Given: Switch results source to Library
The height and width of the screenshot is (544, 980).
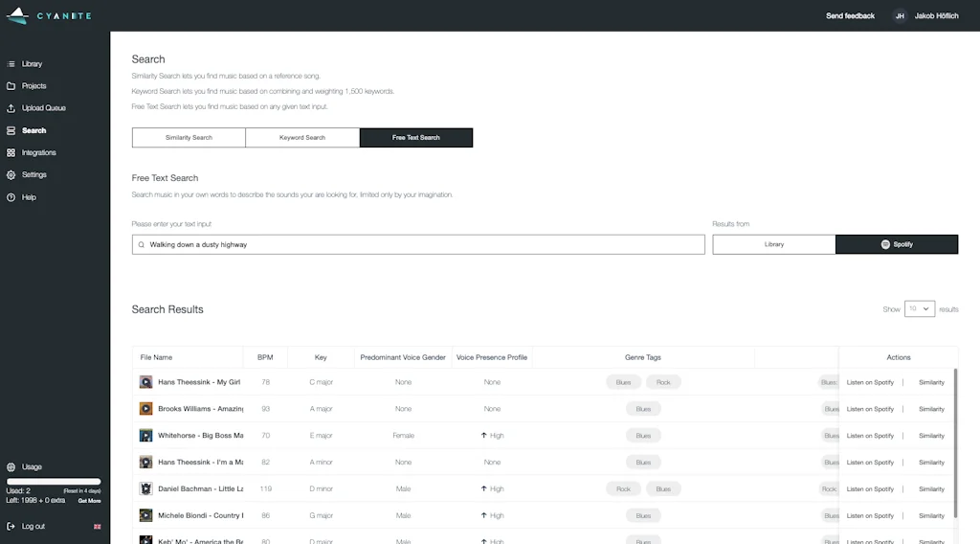Looking at the screenshot, I should pyautogui.click(x=773, y=244).
